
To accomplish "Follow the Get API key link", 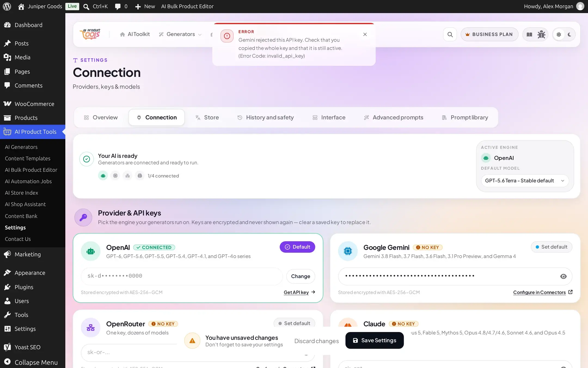I will [299, 292].
